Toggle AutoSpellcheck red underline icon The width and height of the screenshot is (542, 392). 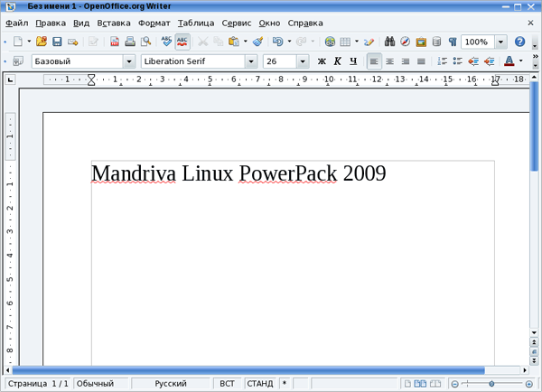[x=182, y=42]
